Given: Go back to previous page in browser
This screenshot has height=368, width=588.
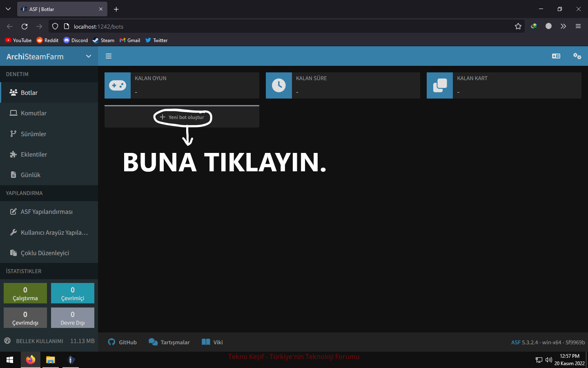Looking at the screenshot, I should [10, 27].
